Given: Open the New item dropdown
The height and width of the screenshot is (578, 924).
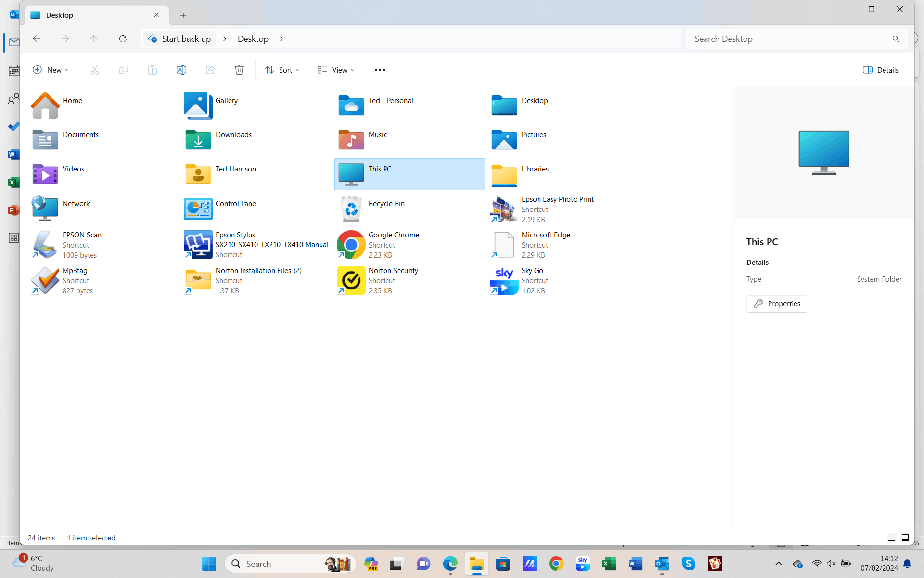Looking at the screenshot, I should [51, 70].
